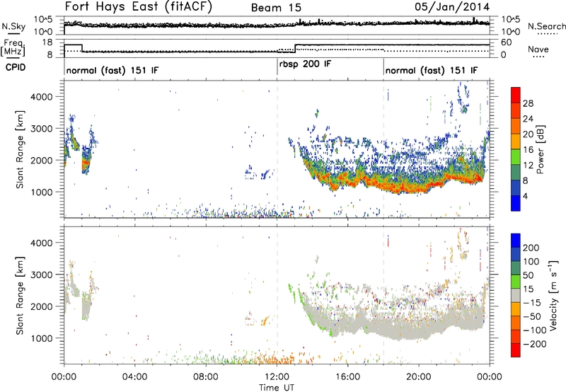Pick the blue 4–8 dB Power color segment
This screenshot has height=392, width=566.
pos(516,188)
